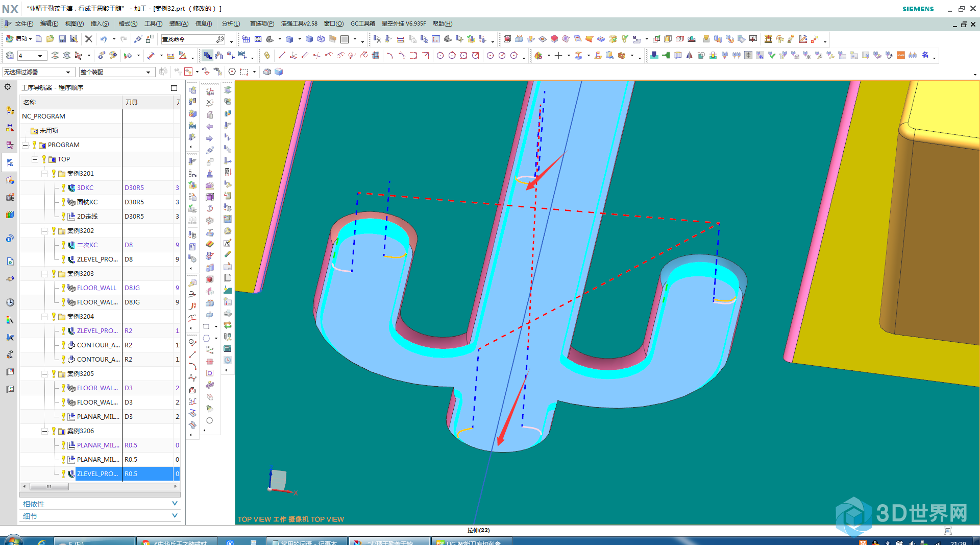Open the 启动 start dropdown
This screenshot has width=980, height=545.
(19, 39)
